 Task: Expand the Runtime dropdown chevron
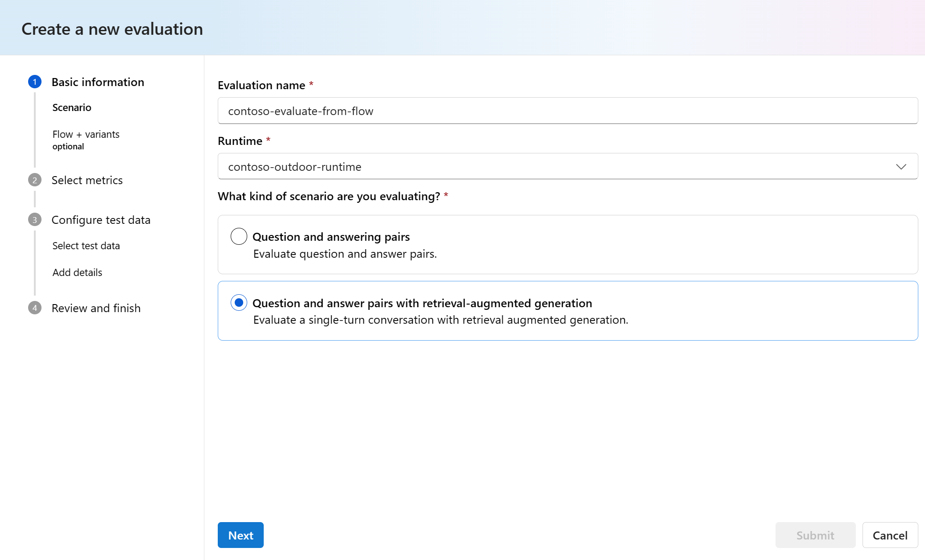[901, 167]
